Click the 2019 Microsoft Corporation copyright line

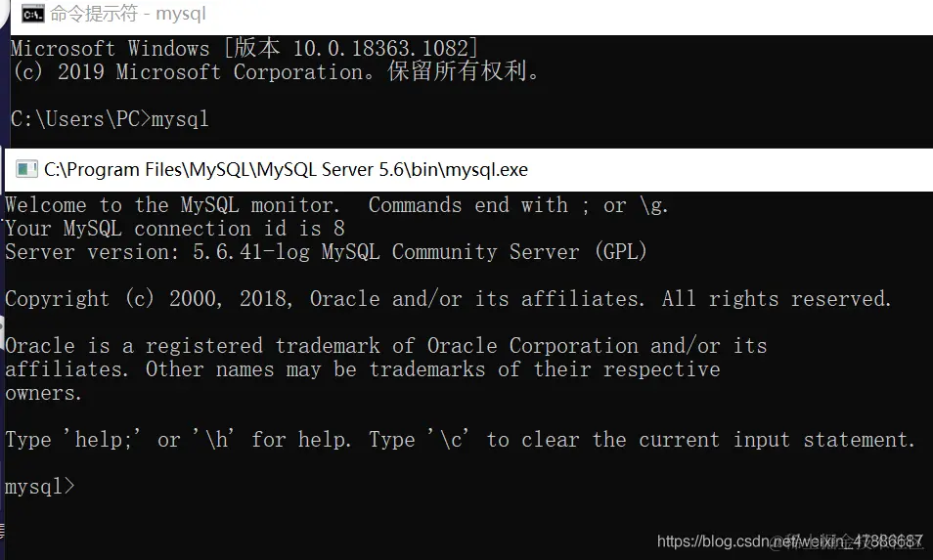(x=275, y=71)
